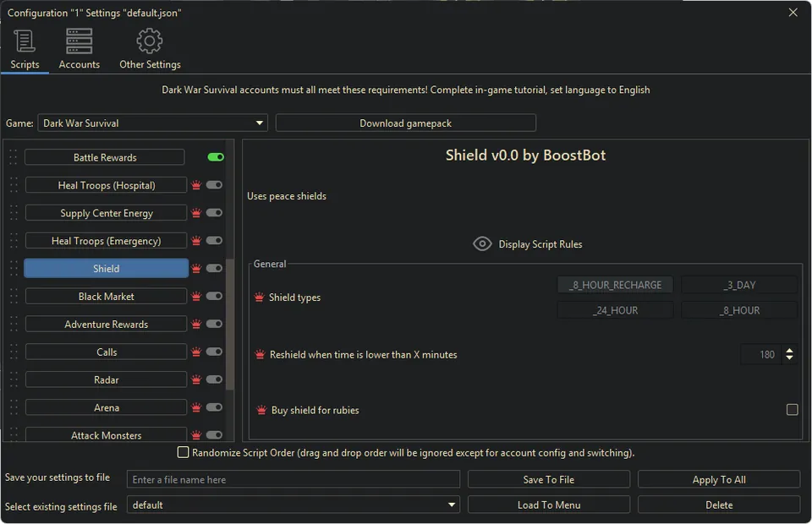This screenshot has width=812, height=524.
Task: Select the _3_DAY shield type
Action: coord(739,285)
